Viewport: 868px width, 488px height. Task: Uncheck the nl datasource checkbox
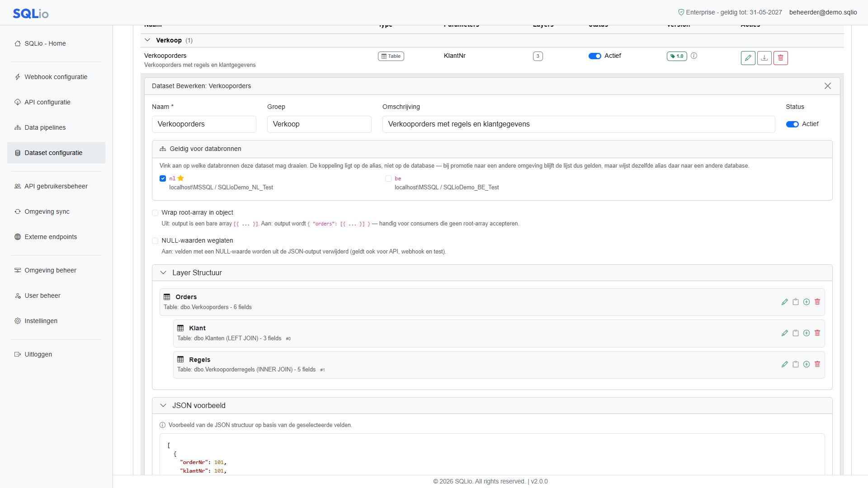click(x=163, y=178)
